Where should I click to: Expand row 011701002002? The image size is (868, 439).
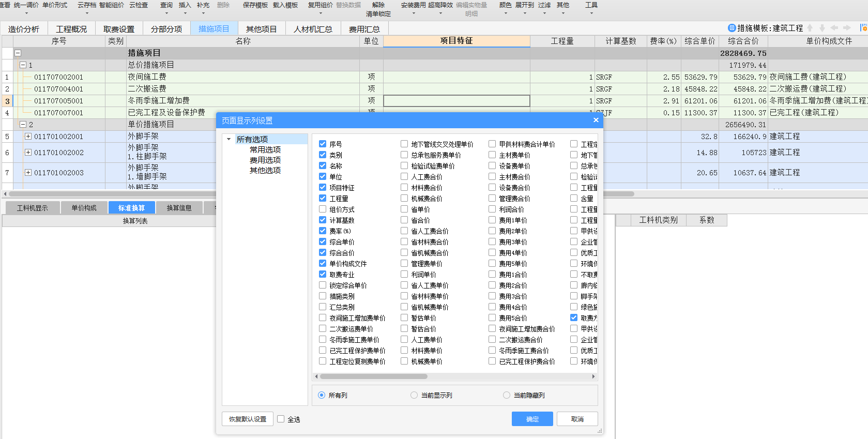(28, 153)
